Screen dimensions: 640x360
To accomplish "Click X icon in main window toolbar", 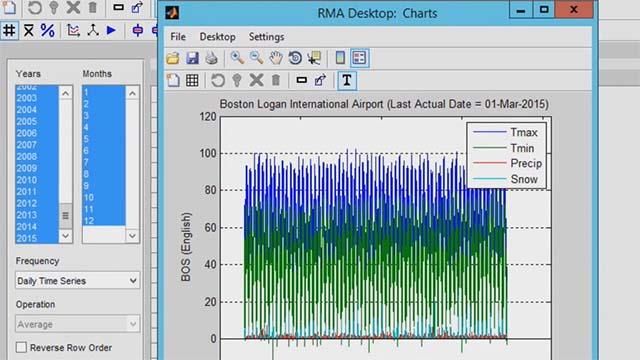I will pos(73,7).
